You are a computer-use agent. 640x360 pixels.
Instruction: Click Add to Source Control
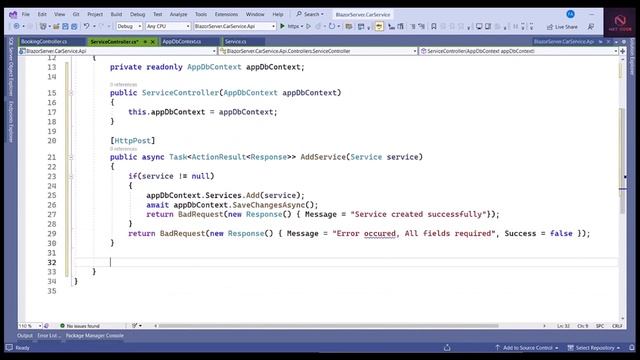pos(527,348)
